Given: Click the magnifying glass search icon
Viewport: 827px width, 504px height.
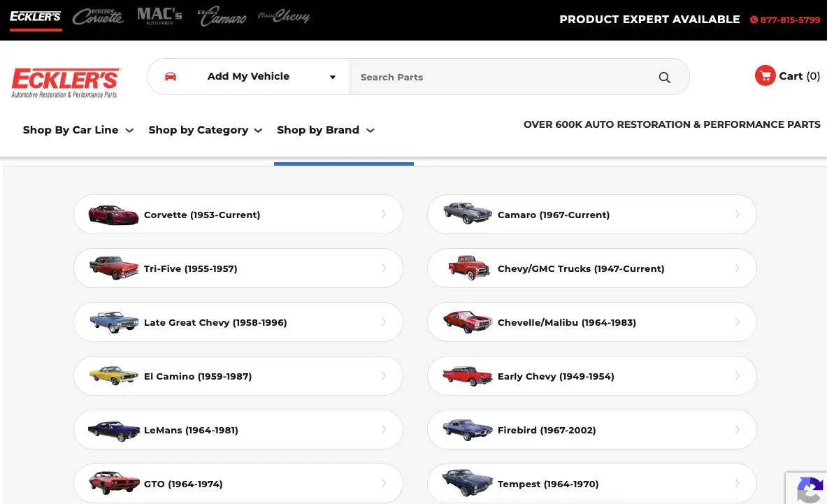Looking at the screenshot, I should tap(665, 78).
